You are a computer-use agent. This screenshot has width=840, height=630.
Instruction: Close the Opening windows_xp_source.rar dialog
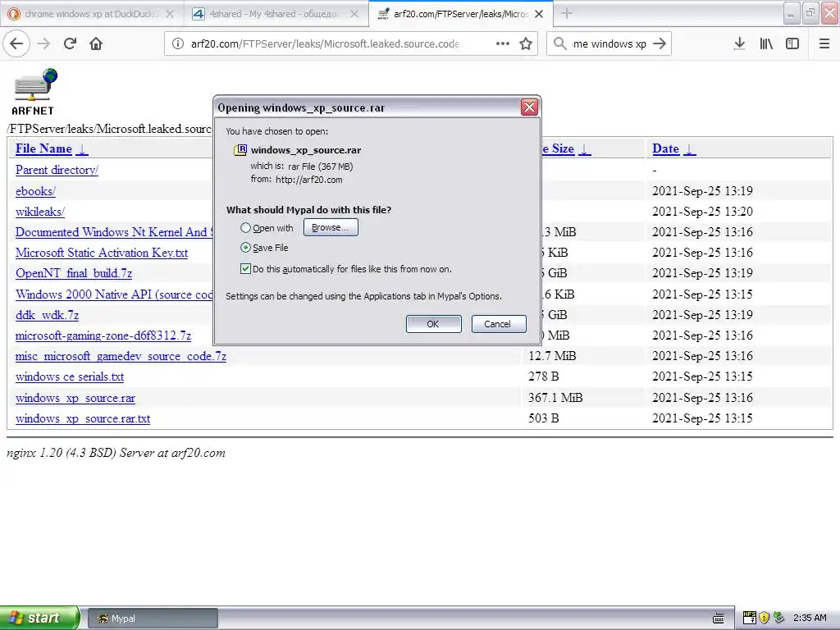coord(529,107)
